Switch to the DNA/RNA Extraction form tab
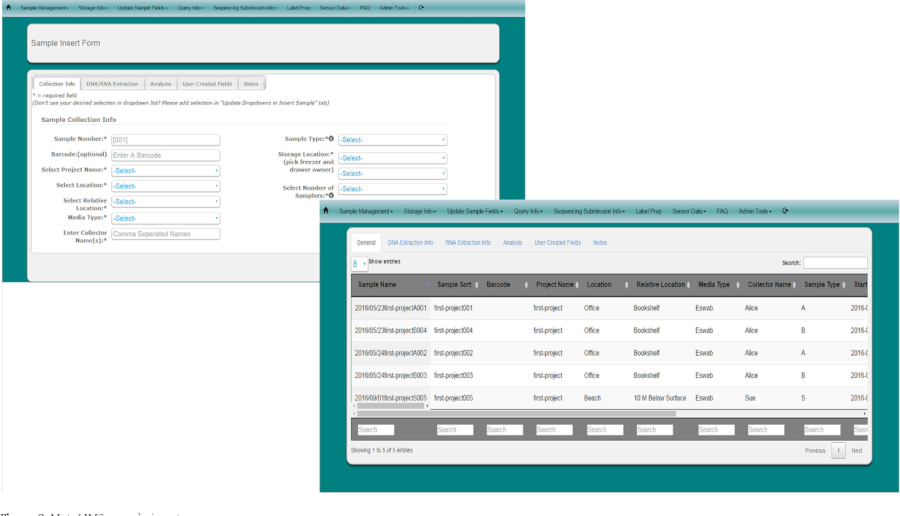900x516 pixels. click(x=112, y=84)
